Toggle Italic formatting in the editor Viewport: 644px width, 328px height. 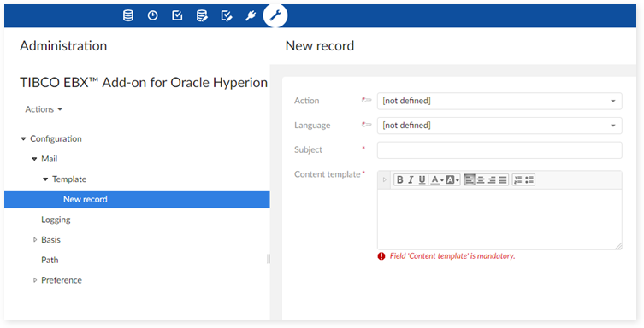411,179
